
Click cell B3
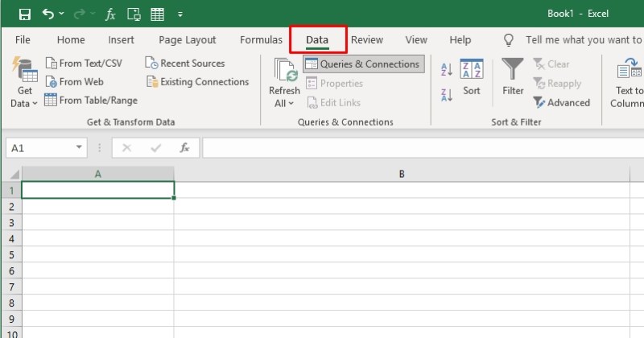(x=402, y=222)
